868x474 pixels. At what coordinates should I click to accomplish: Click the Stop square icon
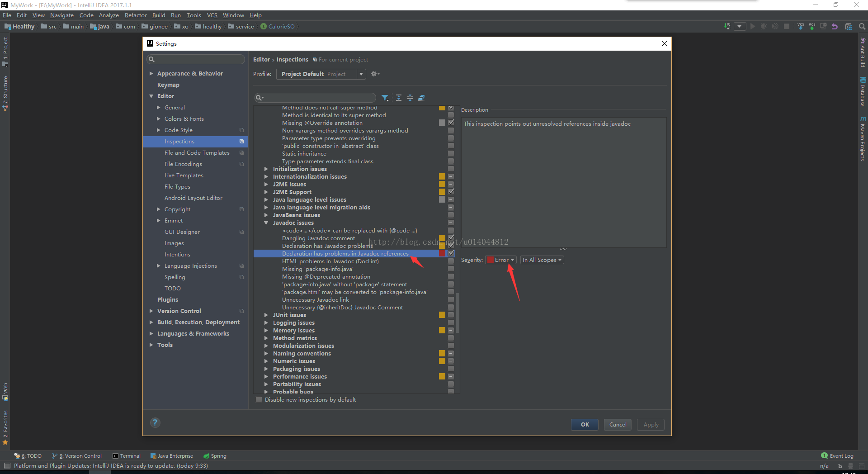click(x=787, y=26)
